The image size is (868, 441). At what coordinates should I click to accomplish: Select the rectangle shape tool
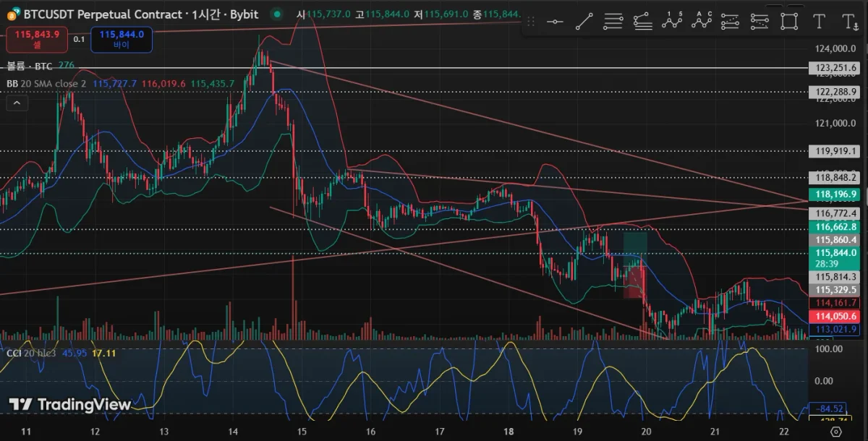click(789, 22)
